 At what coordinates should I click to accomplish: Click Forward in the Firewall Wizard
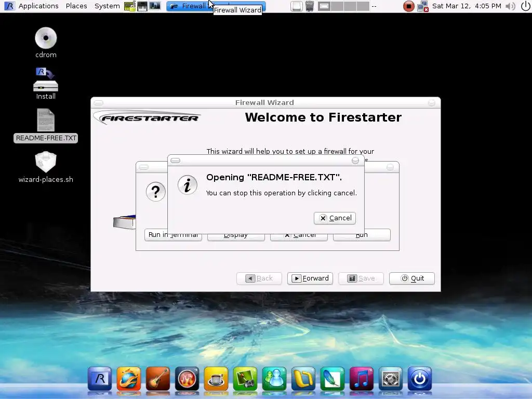[310, 278]
